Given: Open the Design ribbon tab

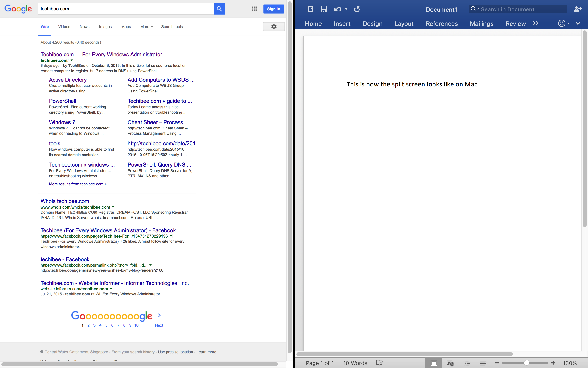Looking at the screenshot, I should tap(373, 24).
